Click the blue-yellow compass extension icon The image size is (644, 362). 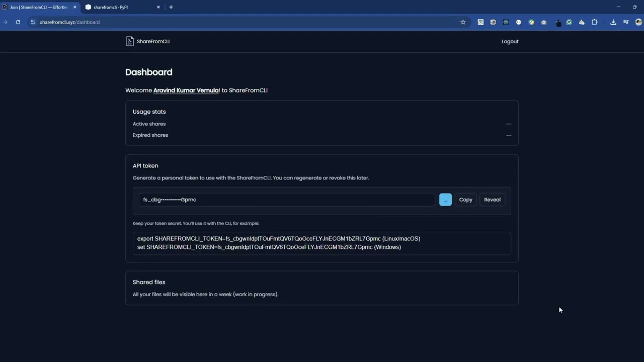coord(531,22)
